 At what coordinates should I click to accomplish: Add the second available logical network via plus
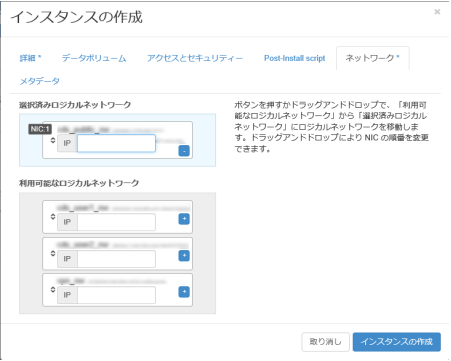click(184, 256)
